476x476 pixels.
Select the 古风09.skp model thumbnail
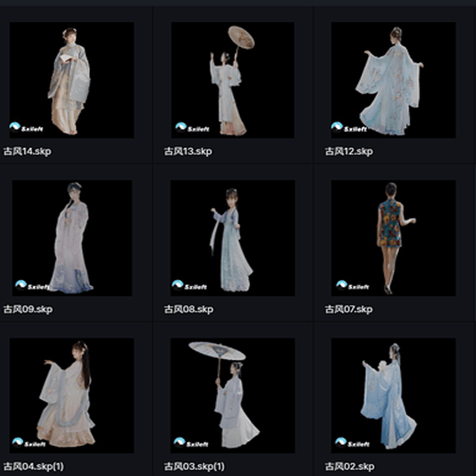71,238
